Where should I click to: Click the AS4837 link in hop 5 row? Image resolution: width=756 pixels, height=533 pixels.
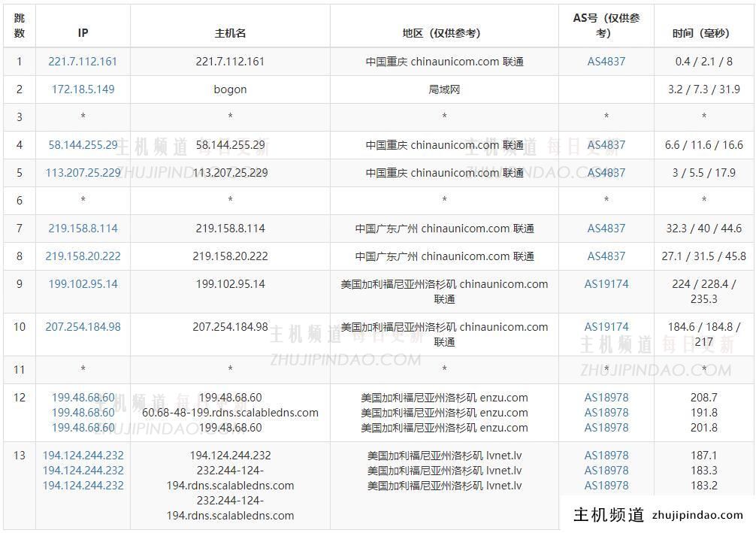tap(606, 173)
